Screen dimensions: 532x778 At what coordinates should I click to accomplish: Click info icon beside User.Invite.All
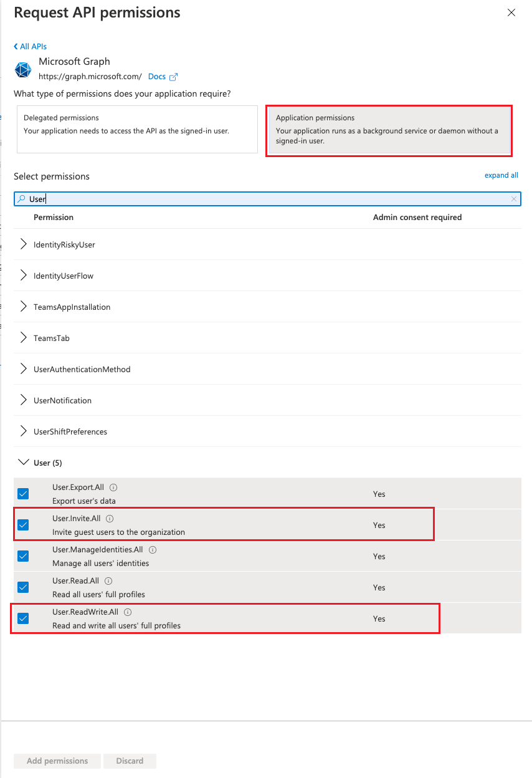tap(110, 519)
